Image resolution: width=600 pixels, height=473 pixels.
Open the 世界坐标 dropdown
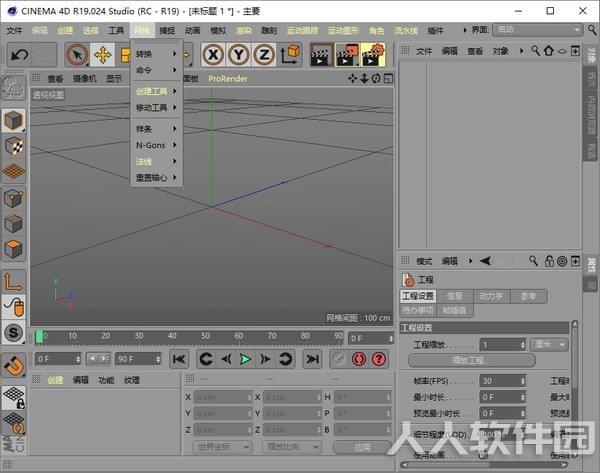(x=223, y=446)
